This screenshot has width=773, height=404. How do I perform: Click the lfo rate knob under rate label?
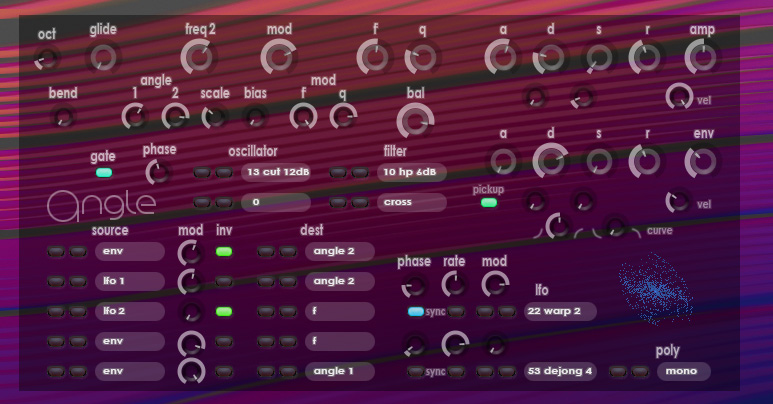pos(454,285)
